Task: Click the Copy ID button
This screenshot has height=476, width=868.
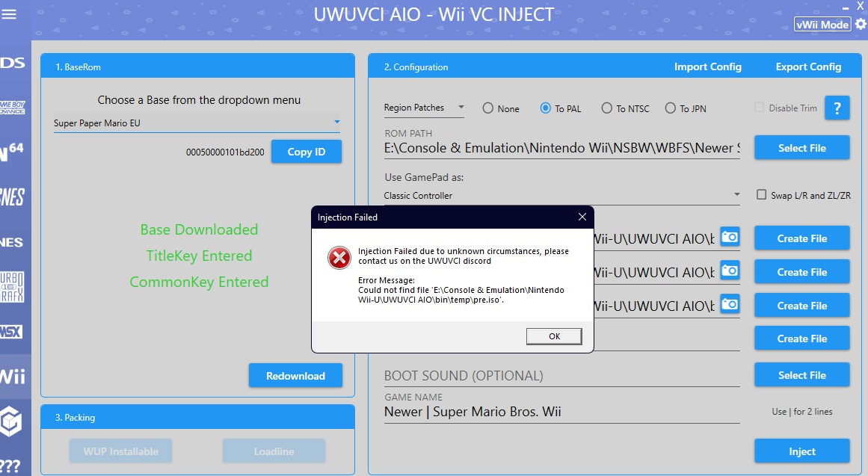Action: (x=306, y=152)
